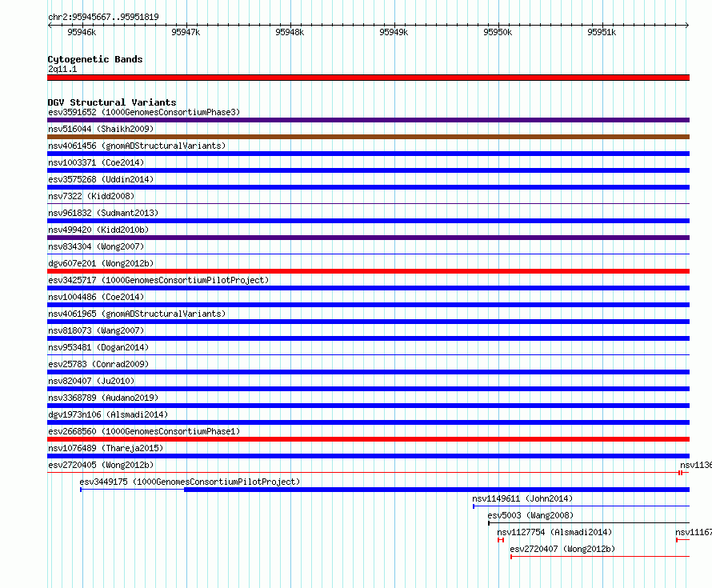Select the nsv953481 (Dogan2014) label
Image resolution: width=712 pixels, height=588 pixels.
(98, 347)
